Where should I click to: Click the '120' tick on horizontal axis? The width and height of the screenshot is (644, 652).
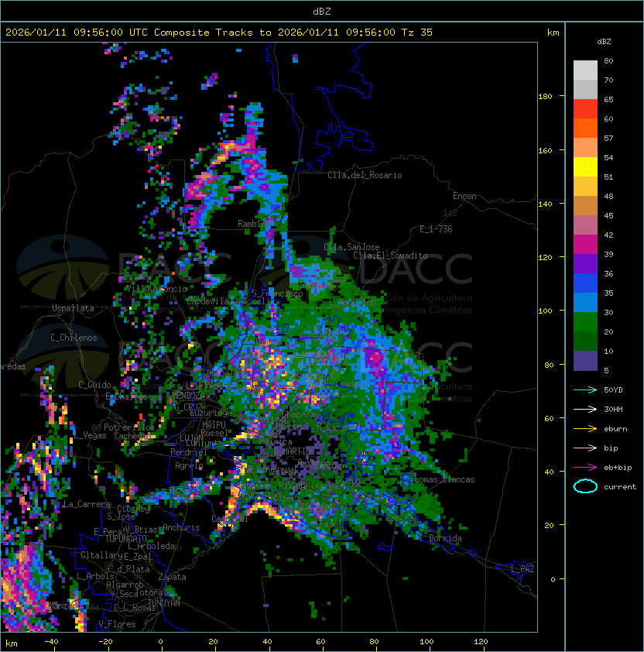point(481,642)
